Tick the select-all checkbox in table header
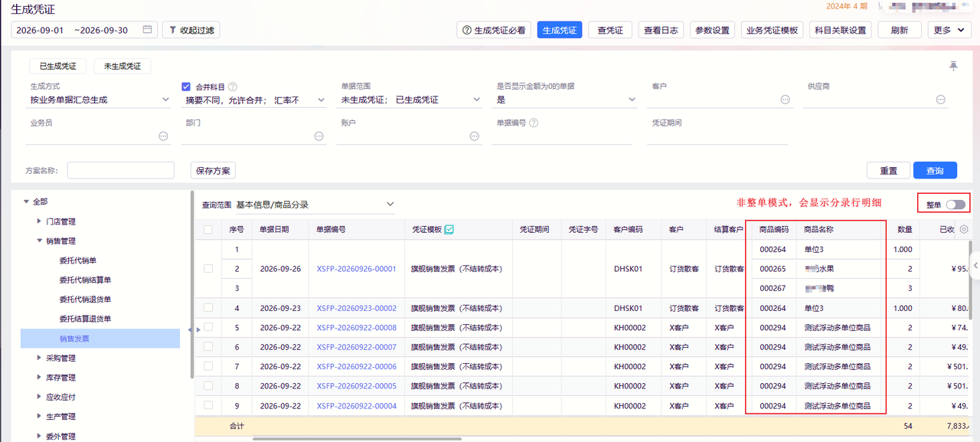This screenshot has height=442, width=980. (x=208, y=229)
